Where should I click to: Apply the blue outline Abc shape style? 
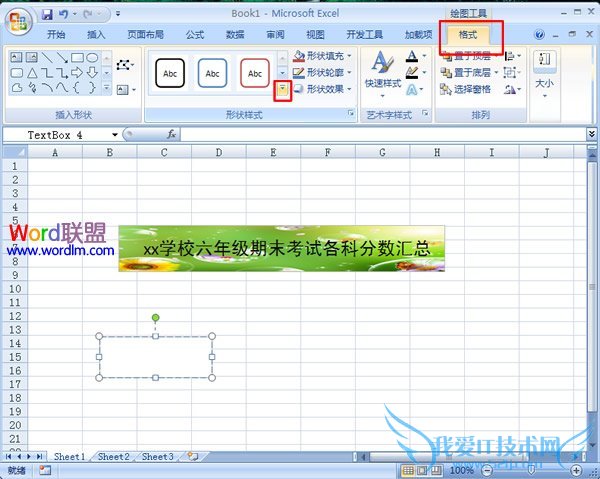212,73
